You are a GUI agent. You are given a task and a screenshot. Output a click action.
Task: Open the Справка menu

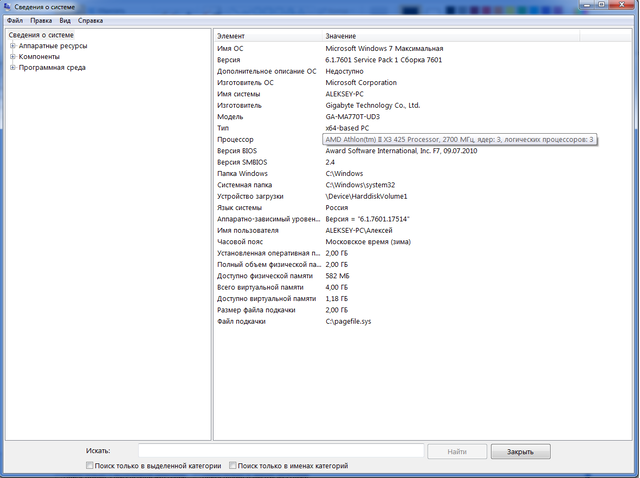90,20
